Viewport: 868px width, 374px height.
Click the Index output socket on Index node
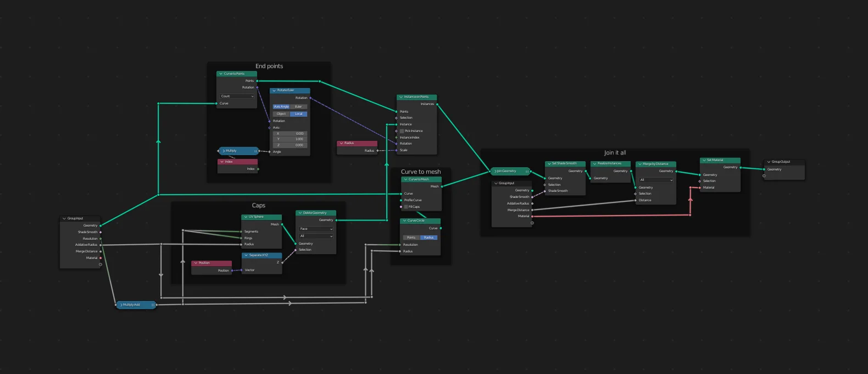pos(258,169)
